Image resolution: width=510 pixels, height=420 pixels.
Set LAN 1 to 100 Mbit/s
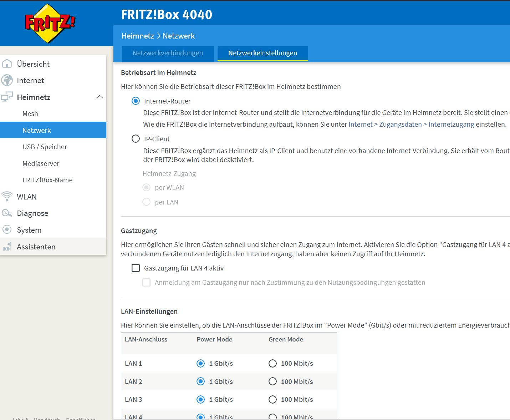(x=272, y=363)
